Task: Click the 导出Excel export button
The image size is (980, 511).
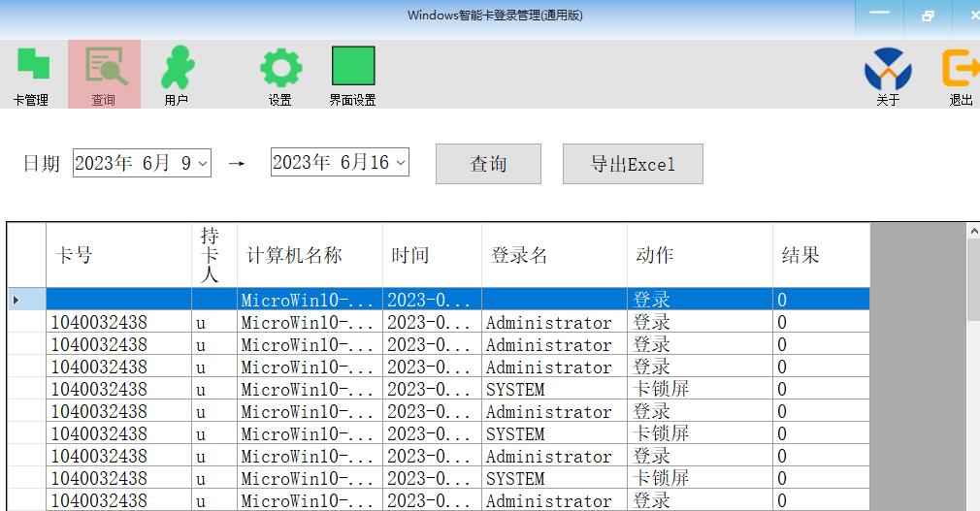Action: click(x=633, y=164)
